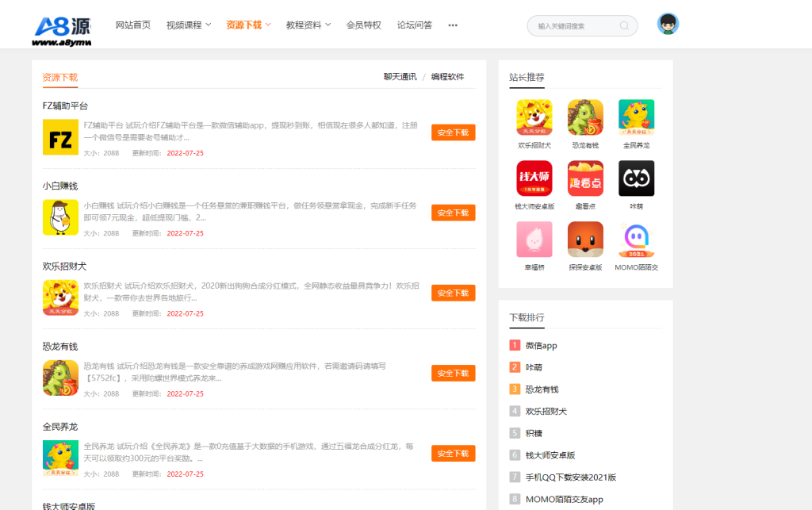Open rank 8 MOMO陌陌交友app

coord(565,499)
